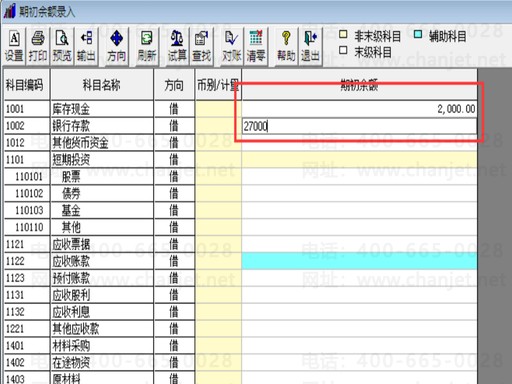Click account code 110101
512x384 pixels.
pos(29,177)
